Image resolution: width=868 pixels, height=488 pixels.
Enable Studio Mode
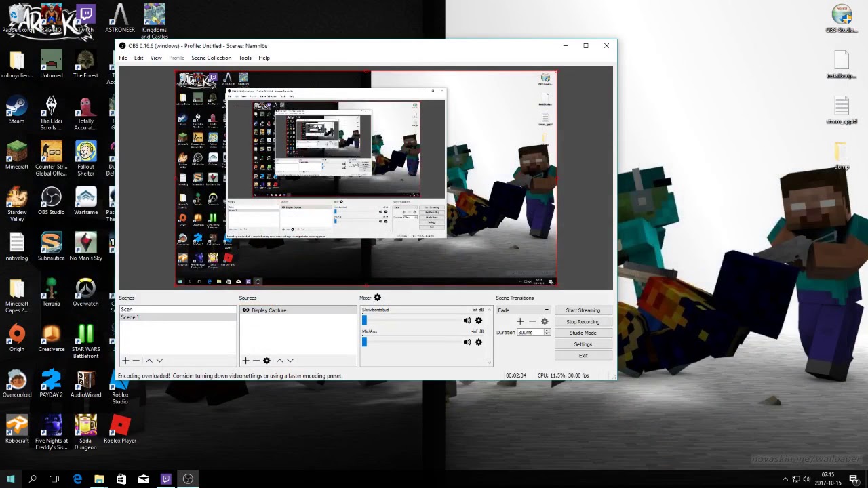point(583,333)
